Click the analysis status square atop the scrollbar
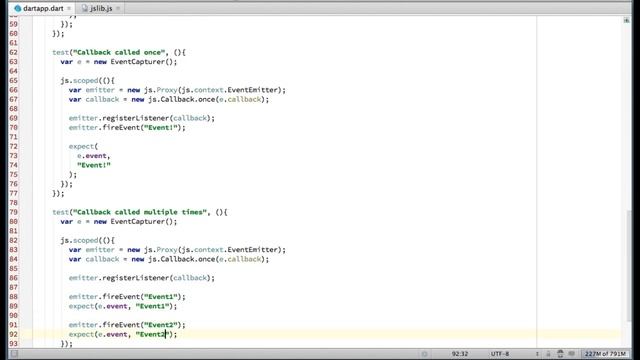 [x=627, y=20]
